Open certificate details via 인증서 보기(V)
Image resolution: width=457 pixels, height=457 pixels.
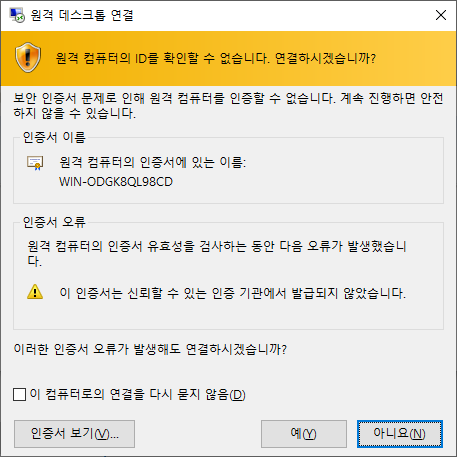click(x=74, y=434)
